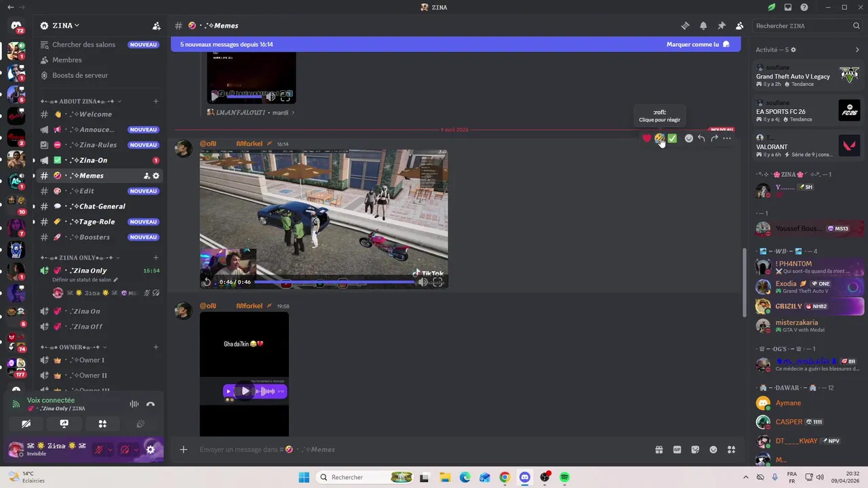Edit Memes channel settings gear
Viewport: 868px width, 488px height.
(x=156, y=176)
